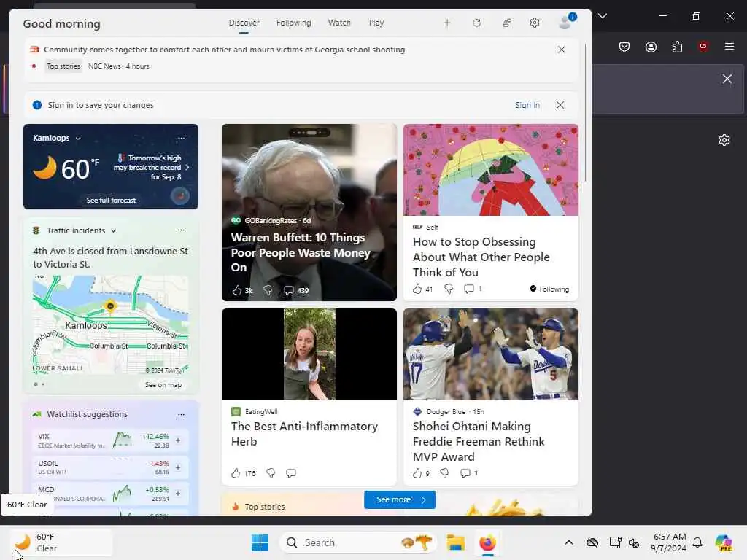Open the Kamloops traffic map thumbnail
The height and width of the screenshot is (560, 747).
pyautogui.click(x=111, y=324)
